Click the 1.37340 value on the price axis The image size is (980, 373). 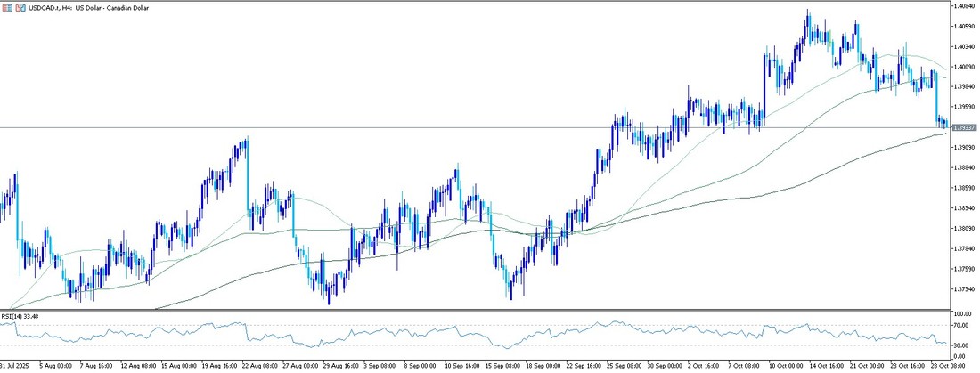coord(962,289)
